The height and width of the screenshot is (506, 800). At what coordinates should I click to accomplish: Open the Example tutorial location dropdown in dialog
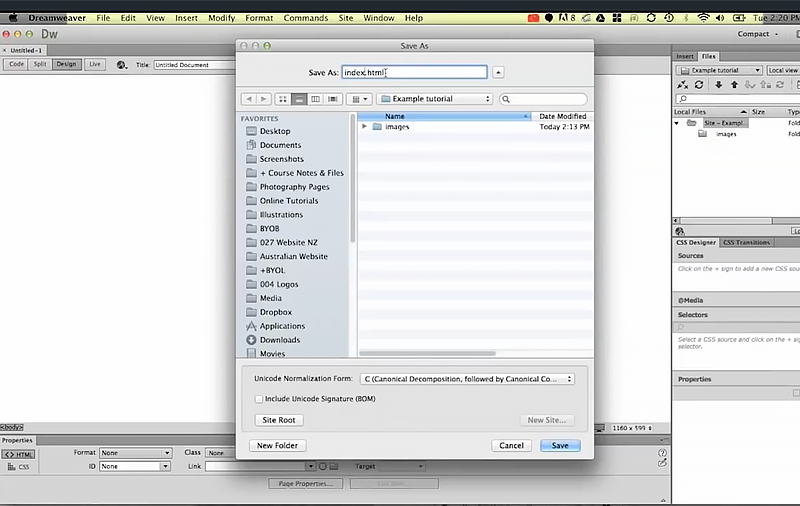click(435, 99)
